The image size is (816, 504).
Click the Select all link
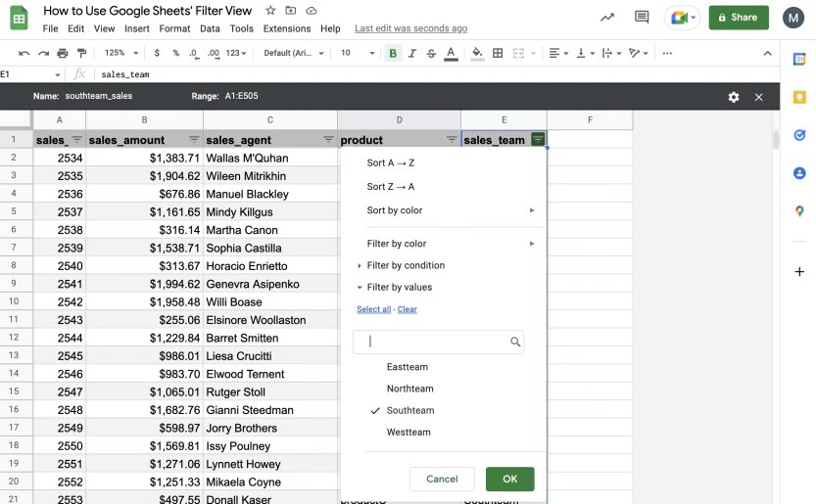(373, 309)
